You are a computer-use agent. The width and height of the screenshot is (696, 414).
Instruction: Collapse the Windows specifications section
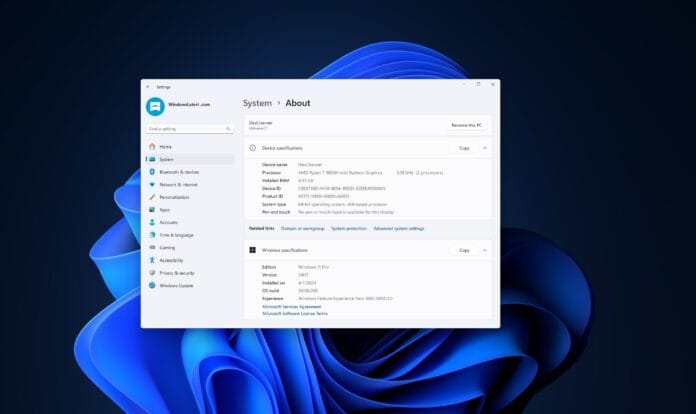pos(485,250)
